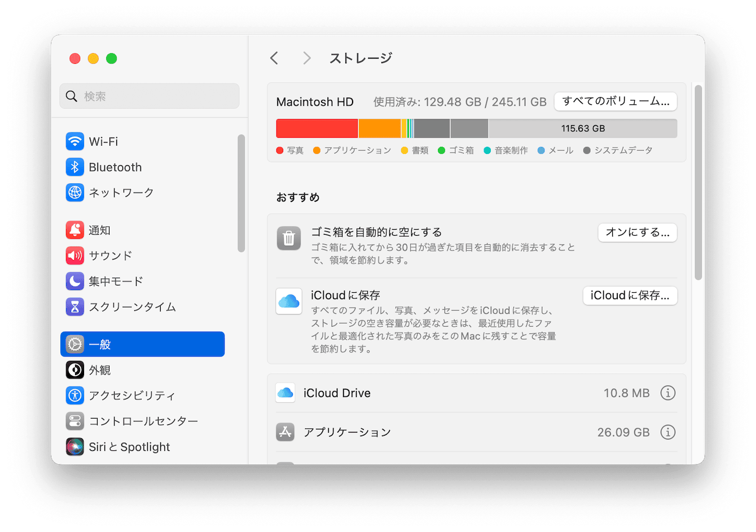Screen dimensions: 756x532
Task: Click the ゴミ箱 legend label
Action: [461, 151]
